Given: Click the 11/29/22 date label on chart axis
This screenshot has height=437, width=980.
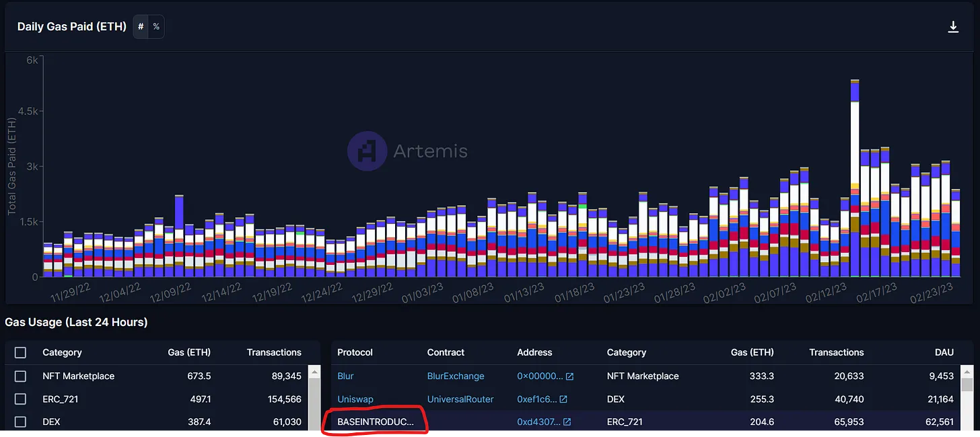Looking at the screenshot, I should pos(71,293).
